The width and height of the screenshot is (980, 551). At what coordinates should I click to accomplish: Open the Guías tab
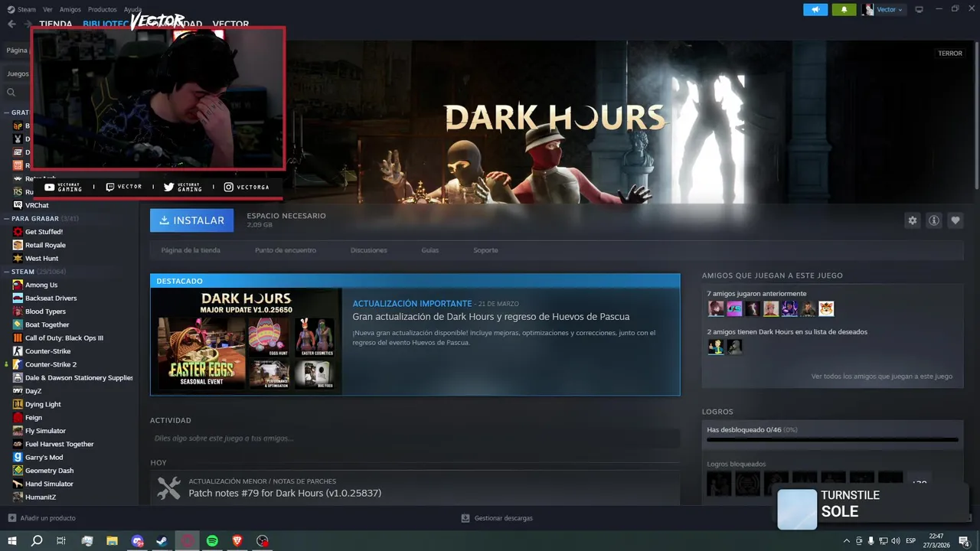[430, 250]
